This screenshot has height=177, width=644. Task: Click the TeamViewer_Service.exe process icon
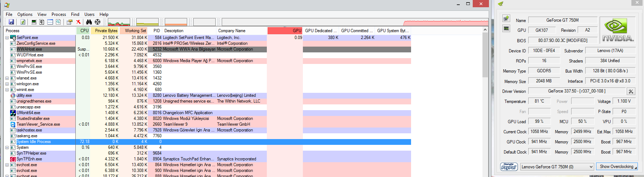pos(13,124)
